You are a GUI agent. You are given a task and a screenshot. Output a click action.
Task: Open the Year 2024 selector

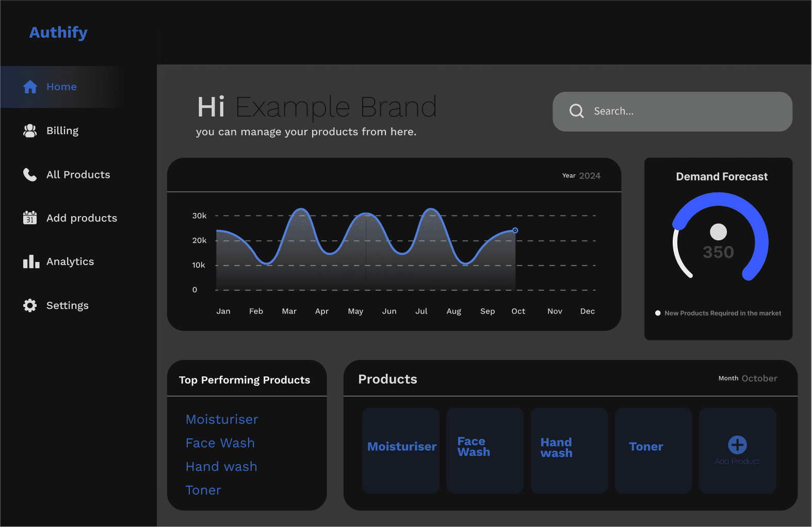click(581, 176)
